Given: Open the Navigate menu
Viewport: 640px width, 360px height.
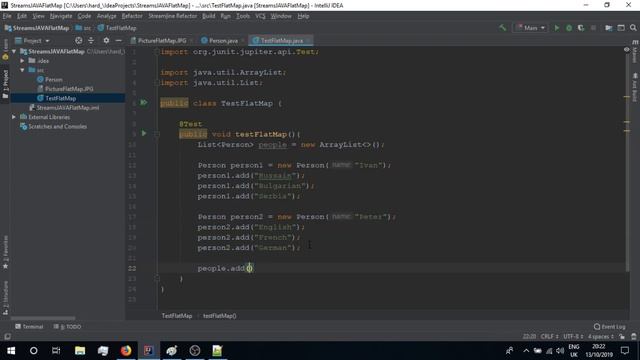Looking at the screenshot, I should pyautogui.click(x=61, y=16).
